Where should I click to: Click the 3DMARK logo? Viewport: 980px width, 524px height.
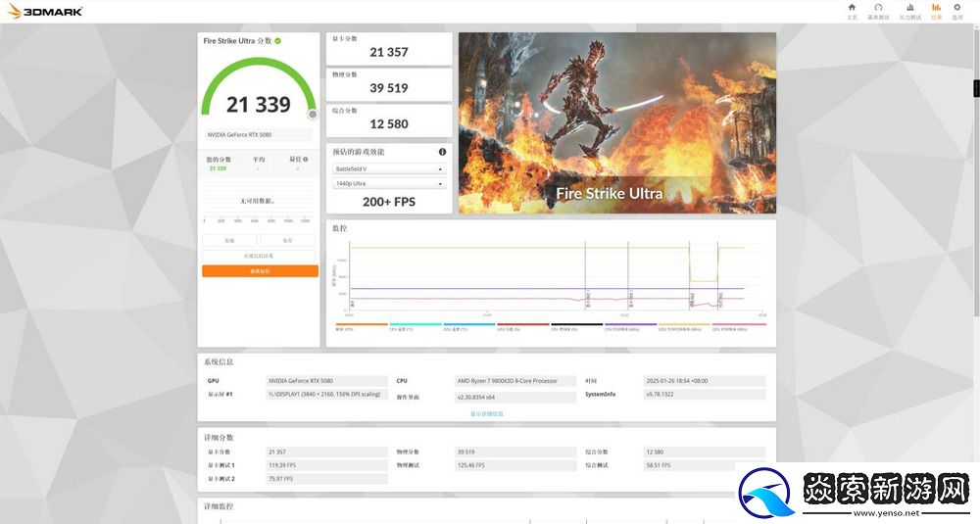coord(47,11)
